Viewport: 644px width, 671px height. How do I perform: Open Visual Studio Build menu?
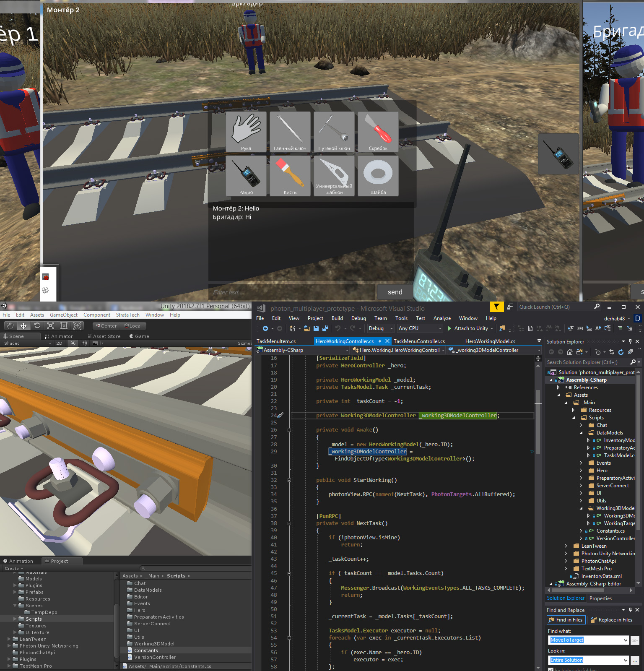337,318
